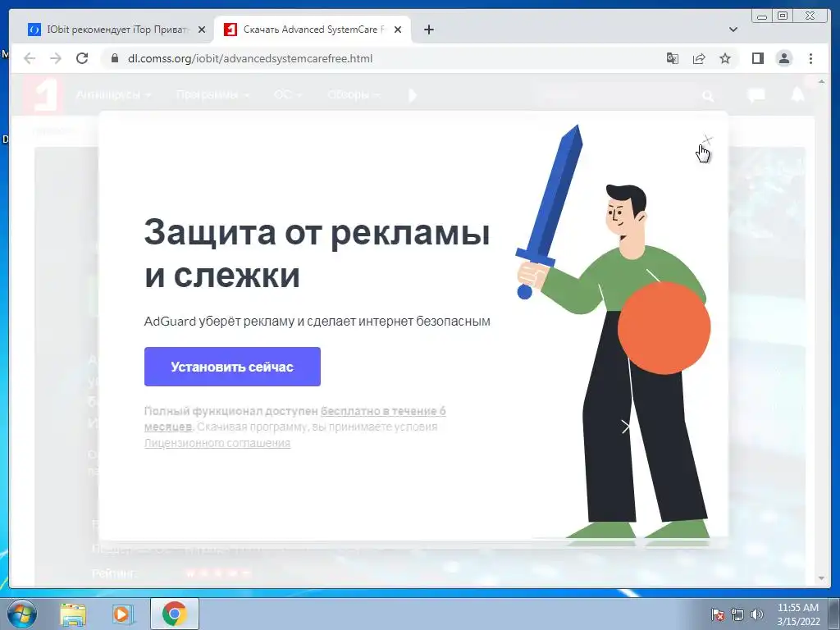Open a new browser tab

coord(428,30)
